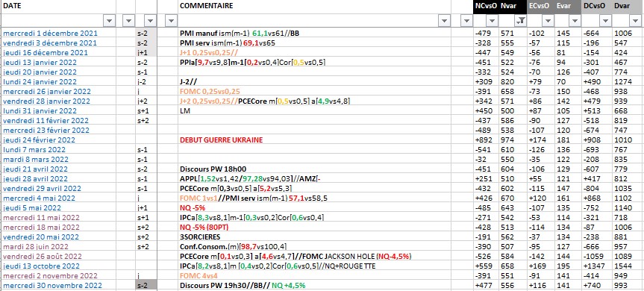The height and width of the screenshot is (291, 644).
Task: Click the LM comment cell
Action: coord(314,111)
